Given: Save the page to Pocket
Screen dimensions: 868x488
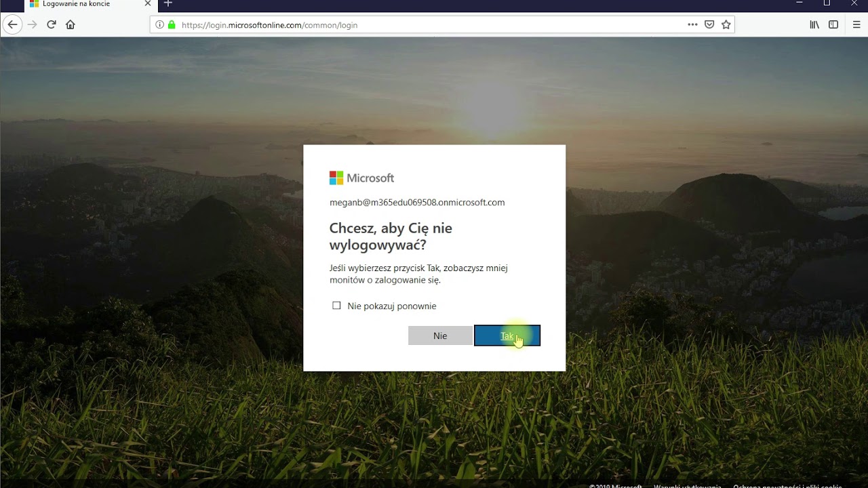Looking at the screenshot, I should [x=709, y=24].
